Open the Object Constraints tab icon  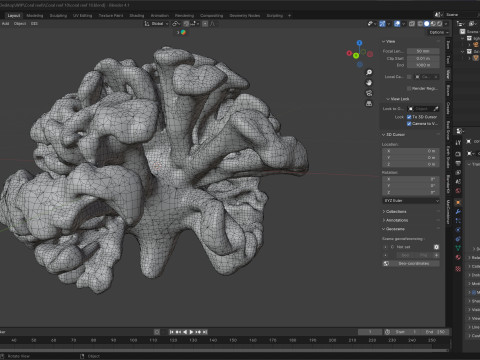click(458, 239)
